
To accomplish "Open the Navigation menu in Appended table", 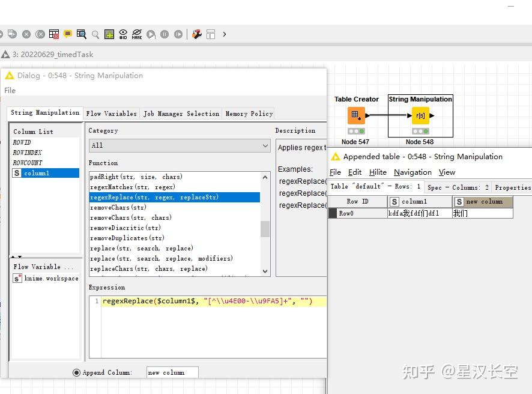I will click(413, 172).
